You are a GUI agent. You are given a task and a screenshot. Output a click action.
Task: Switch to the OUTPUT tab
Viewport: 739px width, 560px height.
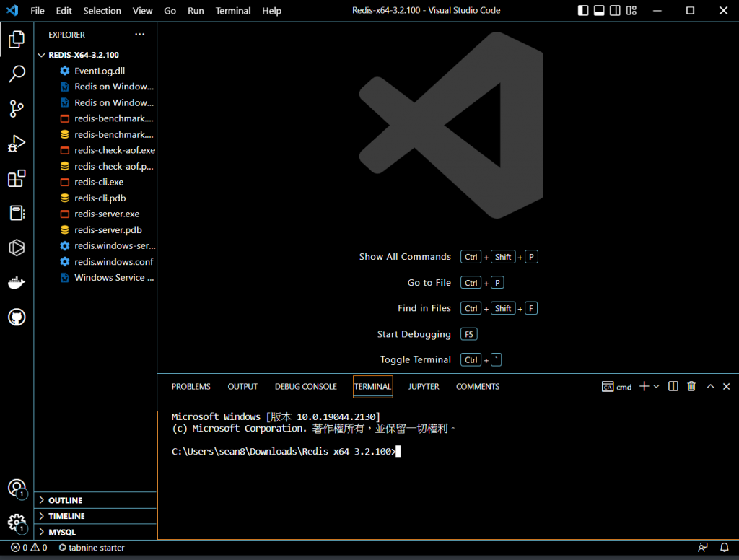(242, 387)
